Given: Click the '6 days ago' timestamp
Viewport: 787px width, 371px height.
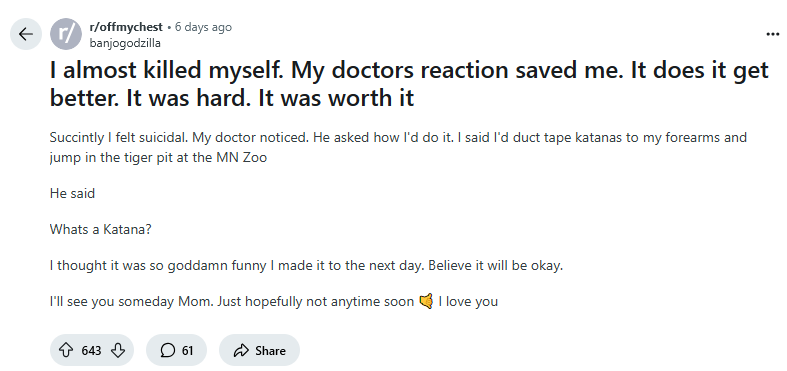Looking at the screenshot, I should [x=203, y=27].
